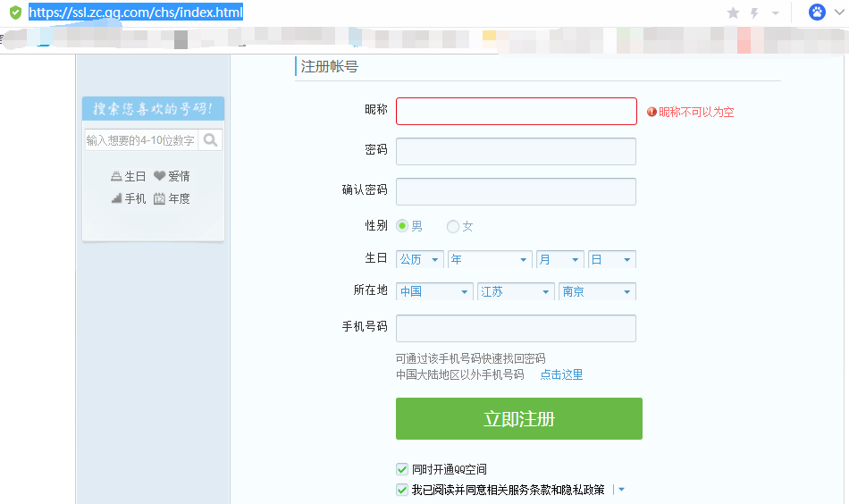
Task: Select the 女 gender radio button
Action: coord(453,226)
